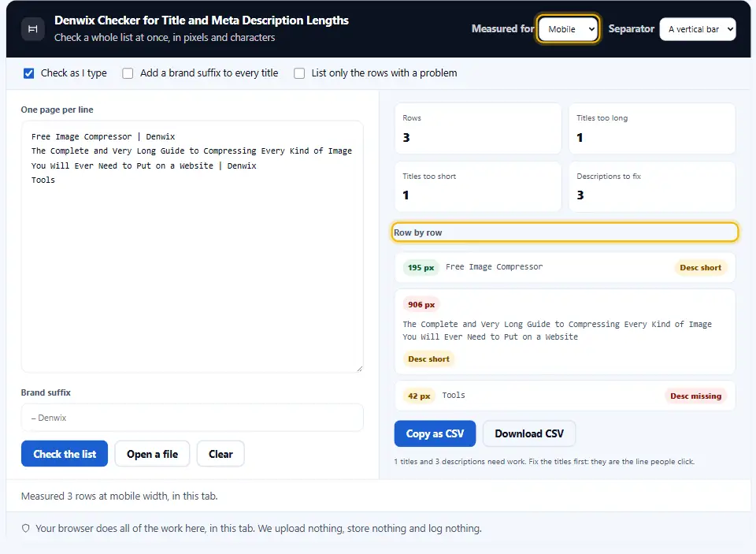756x554 pixels.
Task: Click the Desc missing badge
Action: point(695,396)
